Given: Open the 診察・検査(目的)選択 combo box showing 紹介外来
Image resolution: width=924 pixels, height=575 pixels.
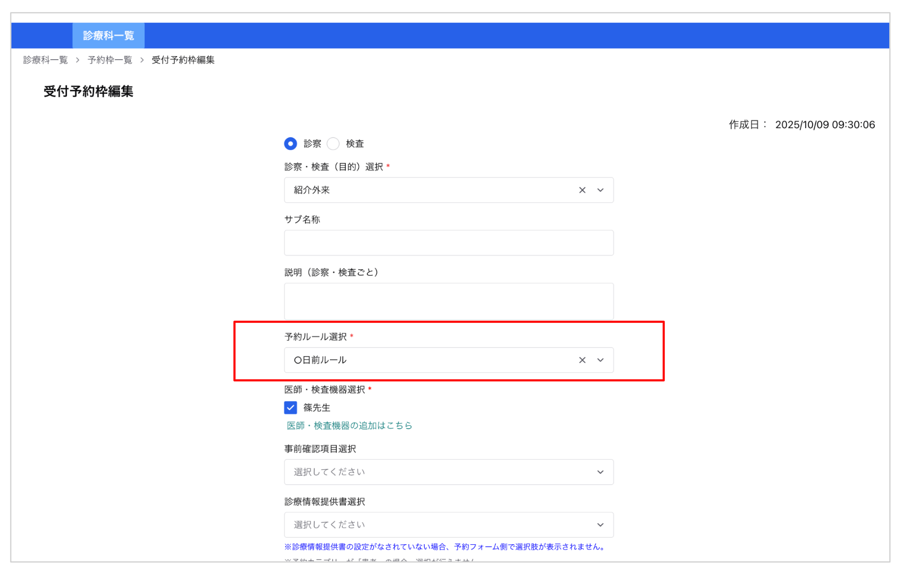Looking at the screenshot, I should pyautogui.click(x=427, y=190).
